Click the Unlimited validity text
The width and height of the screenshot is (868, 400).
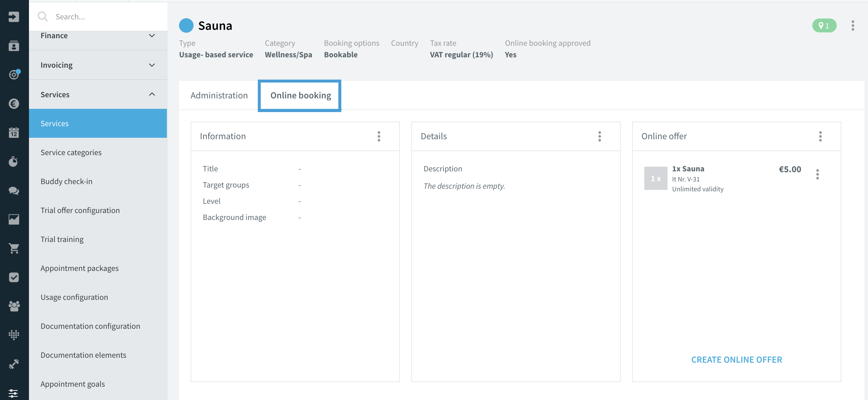[698, 189]
